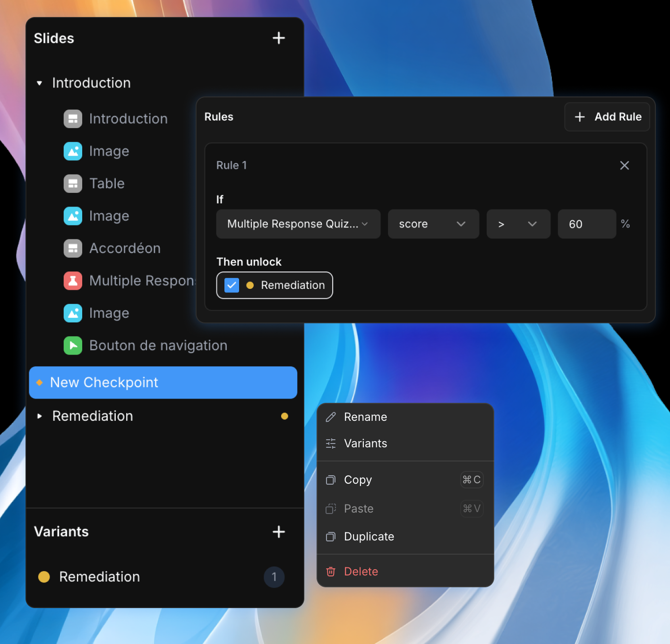The image size is (670, 644).
Task: Choose Duplicate from the context menu
Action: pyautogui.click(x=369, y=537)
